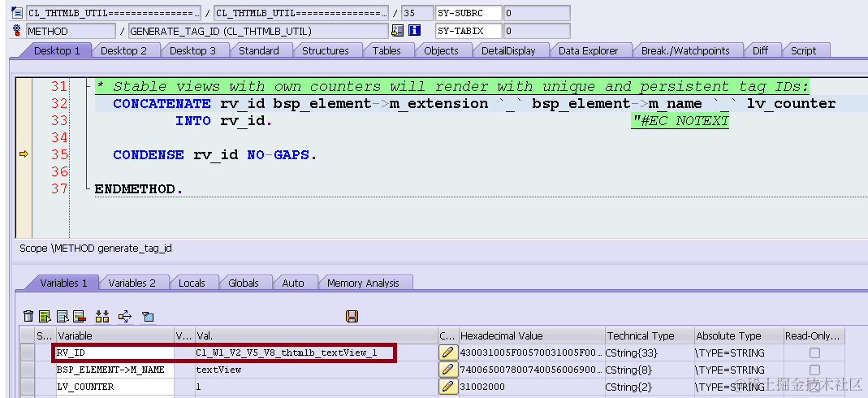868x398 pixels.
Task: Select the Variables 1 tab
Action: 63,283
